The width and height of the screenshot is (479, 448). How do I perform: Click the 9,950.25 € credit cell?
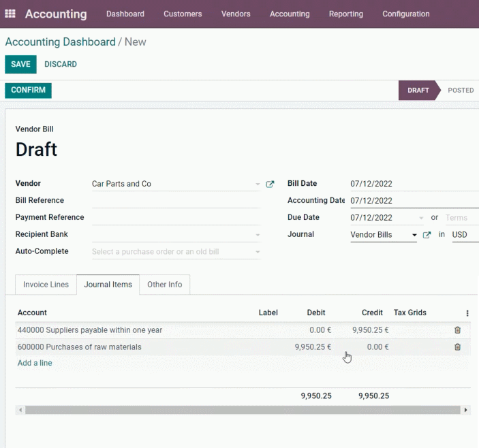(x=370, y=330)
